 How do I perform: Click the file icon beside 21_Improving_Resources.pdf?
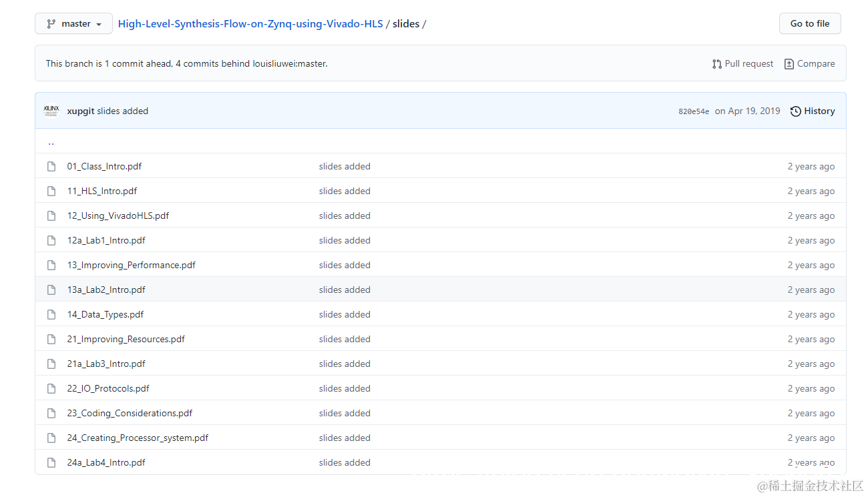click(51, 339)
